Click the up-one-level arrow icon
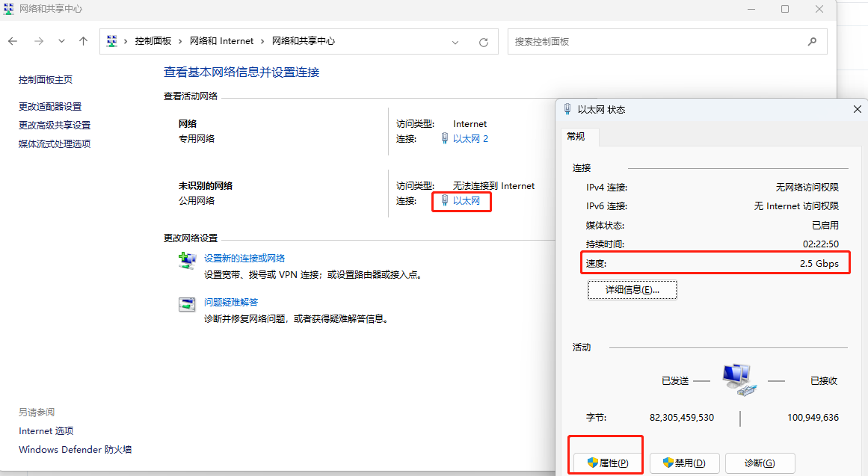 point(83,42)
